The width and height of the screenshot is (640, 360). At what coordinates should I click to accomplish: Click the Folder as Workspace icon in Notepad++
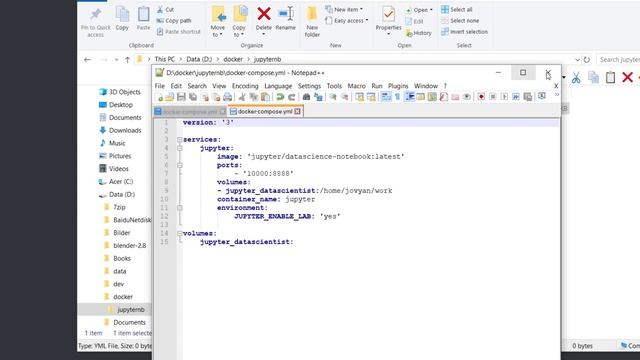[x=455, y=97]
